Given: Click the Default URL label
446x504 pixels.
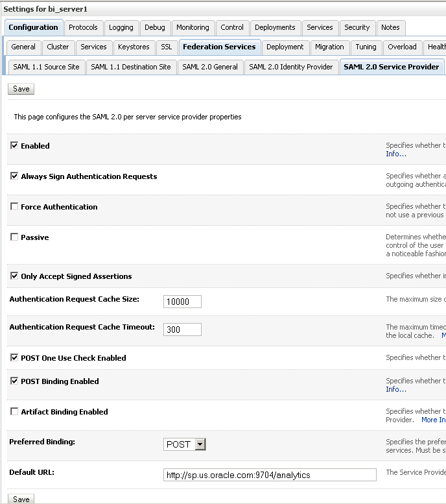Looking at the screenshot, I should [32, 472].
